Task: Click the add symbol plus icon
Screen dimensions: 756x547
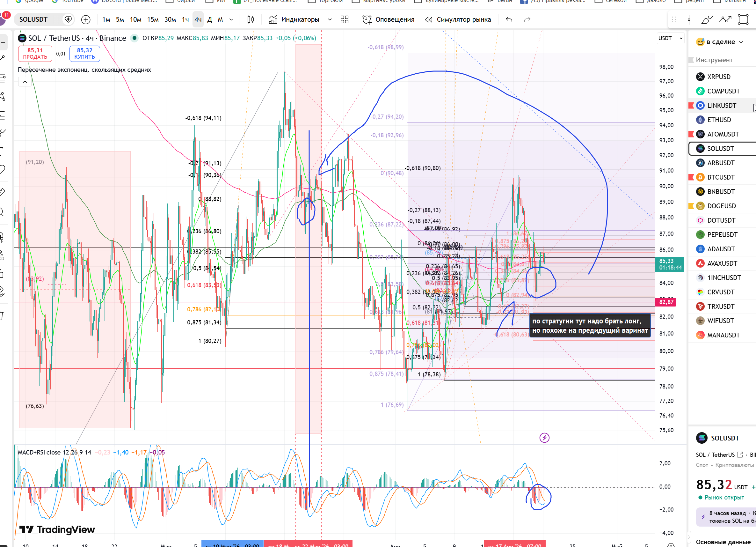Action: click(x=86, y=20)
